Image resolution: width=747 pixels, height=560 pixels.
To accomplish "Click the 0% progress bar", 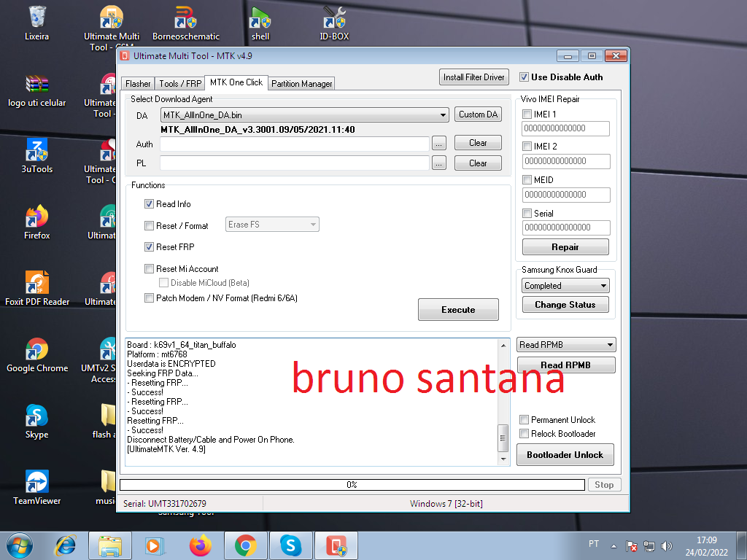I will point(352,485).
